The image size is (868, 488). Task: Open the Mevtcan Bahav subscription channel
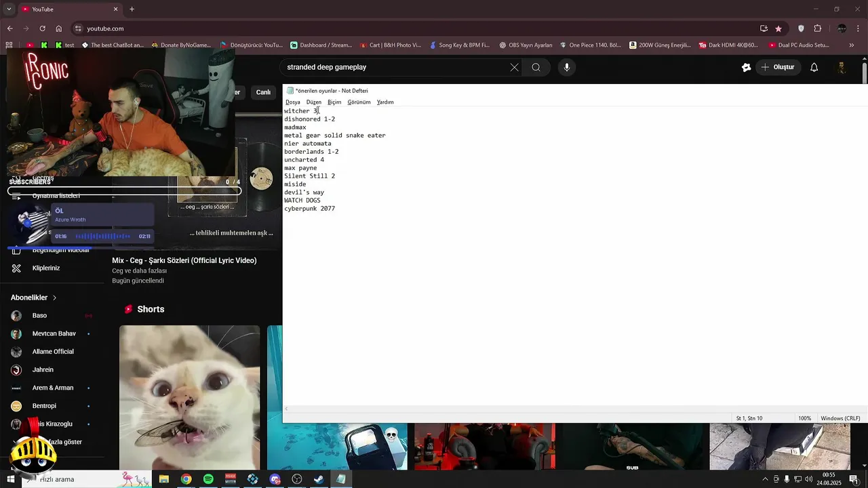pyautogui.click(x=54, y=333)
